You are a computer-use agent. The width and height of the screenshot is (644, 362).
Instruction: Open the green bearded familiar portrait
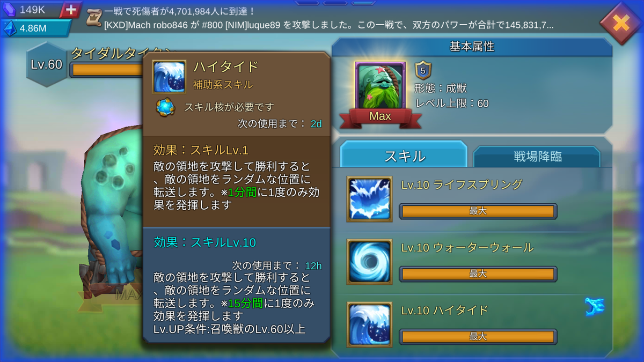[380, 86]
